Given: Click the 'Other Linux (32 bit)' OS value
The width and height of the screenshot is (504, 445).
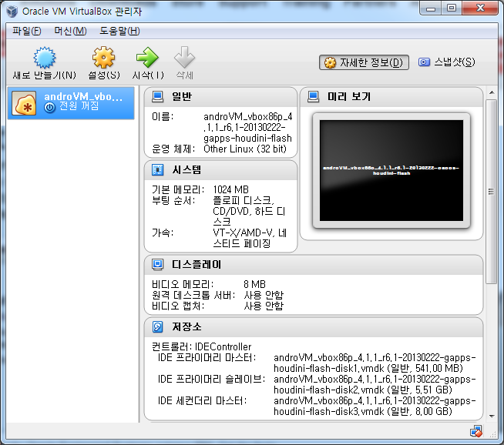Looking at the screenshot, I should 245,149.
